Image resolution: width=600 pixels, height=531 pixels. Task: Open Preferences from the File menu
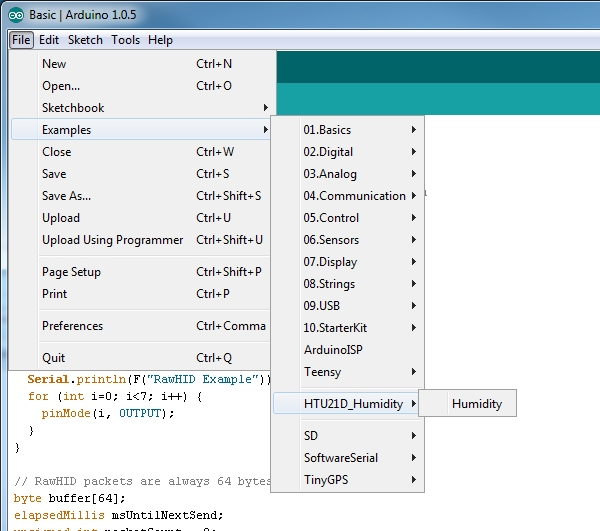72,326
